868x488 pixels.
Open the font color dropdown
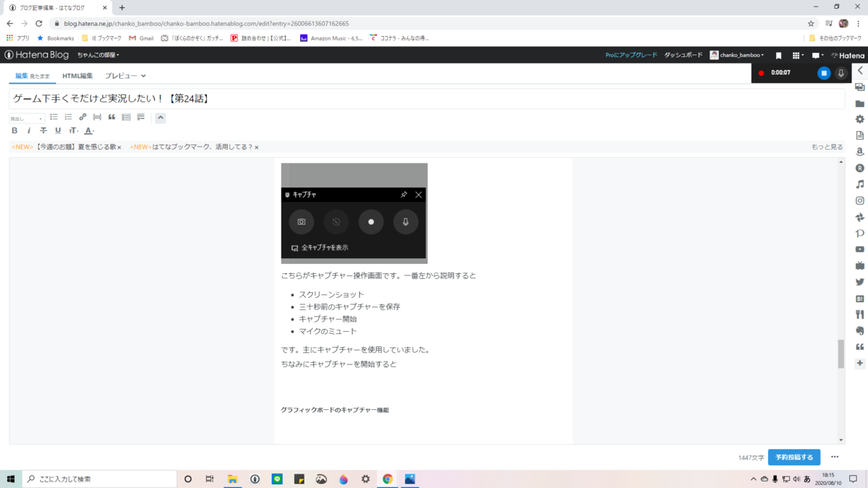coord(89,131)
